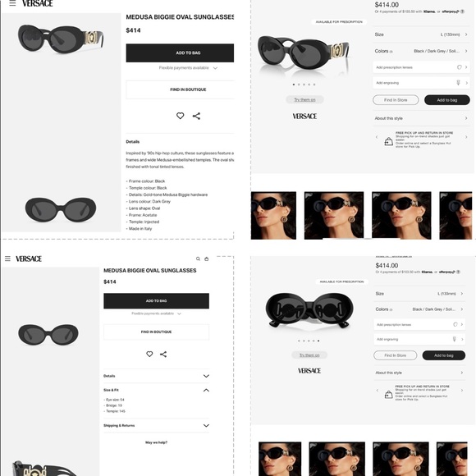Open the shopping bag icon beside search
Image resolution: width=476 pixels, height=476 pixels.
click(207, 259)
